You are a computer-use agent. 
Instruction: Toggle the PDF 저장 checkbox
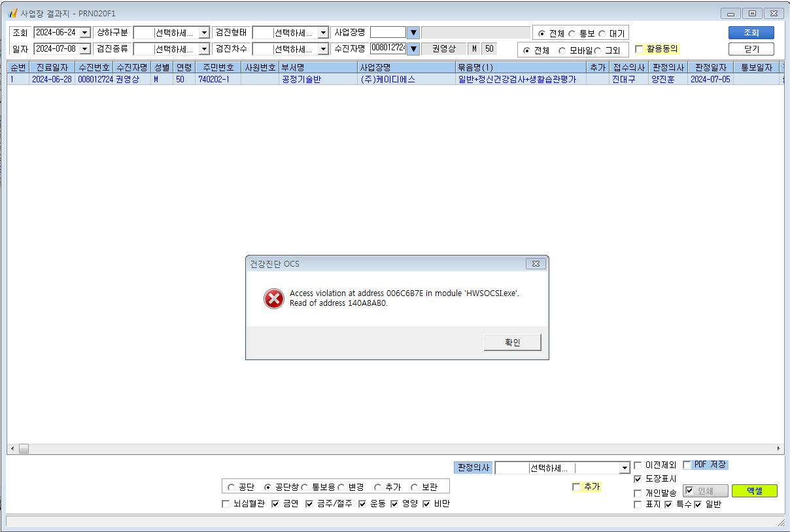(687, 465)
